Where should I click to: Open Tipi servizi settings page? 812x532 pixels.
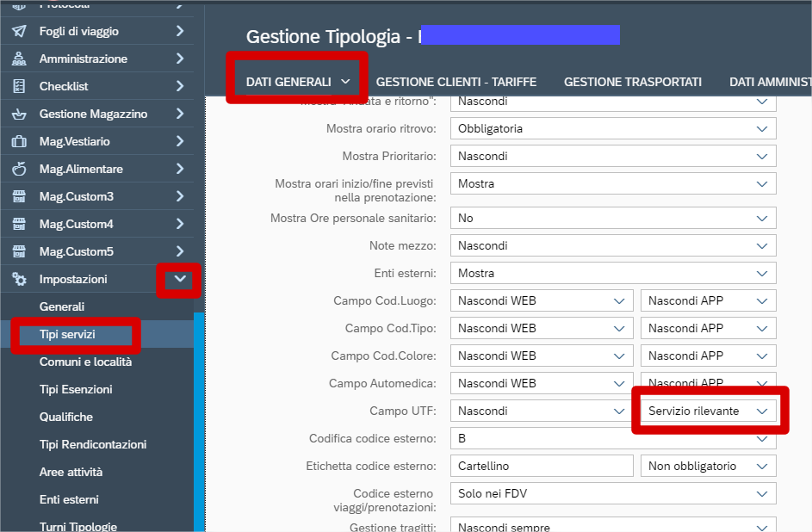coord(67,334)
